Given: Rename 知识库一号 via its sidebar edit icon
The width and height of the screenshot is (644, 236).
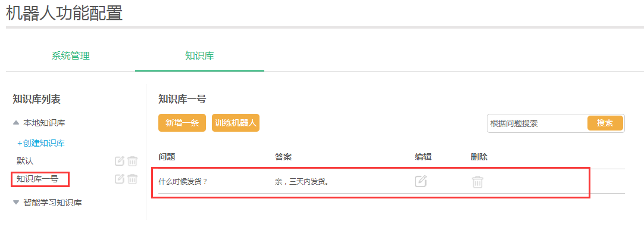Looking at the screenshot, I should [x=119, y=179].
